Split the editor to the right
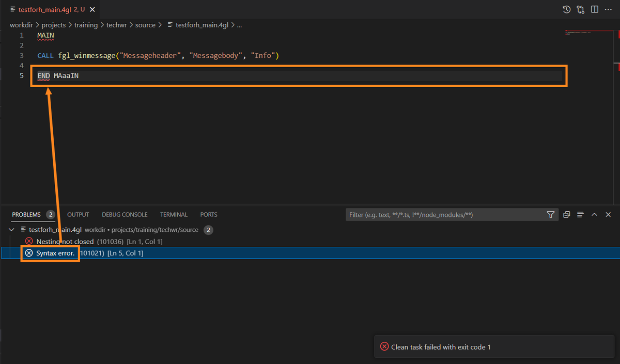620x364 pixels. [x=595, y=9]
